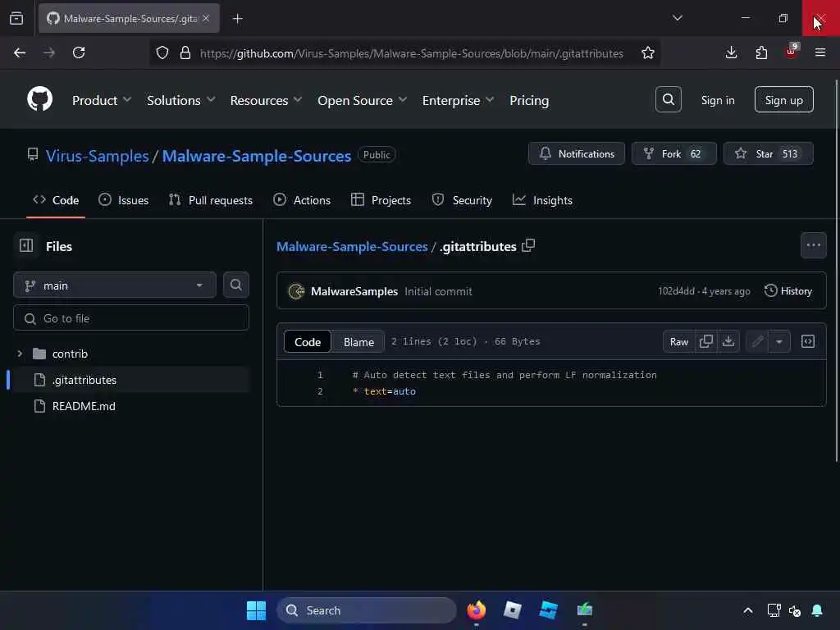Open the Issues tab

click(124, 200)
